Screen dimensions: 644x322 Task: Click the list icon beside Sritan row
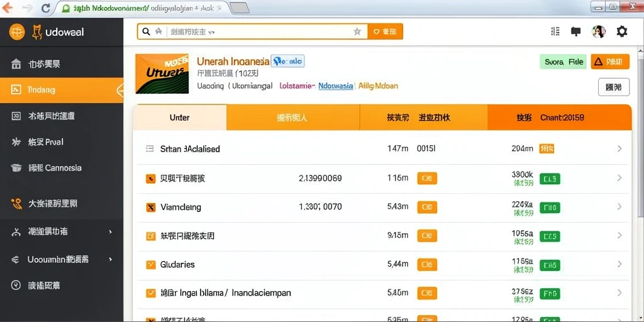coord(150,148)
